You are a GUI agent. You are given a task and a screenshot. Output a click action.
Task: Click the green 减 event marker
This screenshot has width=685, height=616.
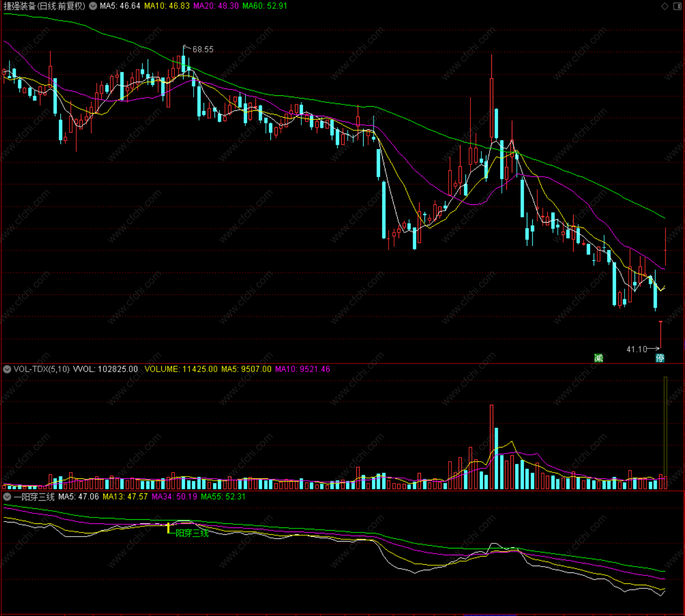(x=599, y=358)
